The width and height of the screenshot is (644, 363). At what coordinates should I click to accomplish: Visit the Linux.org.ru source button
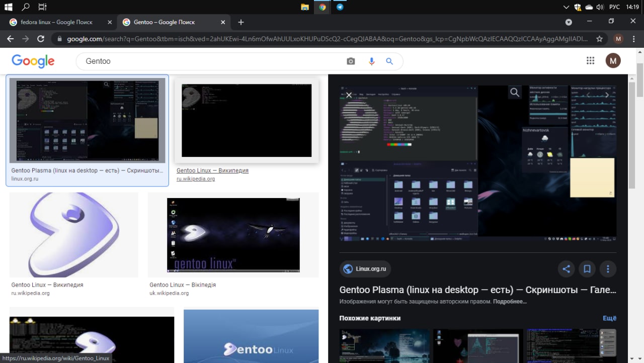click(365, 269)
